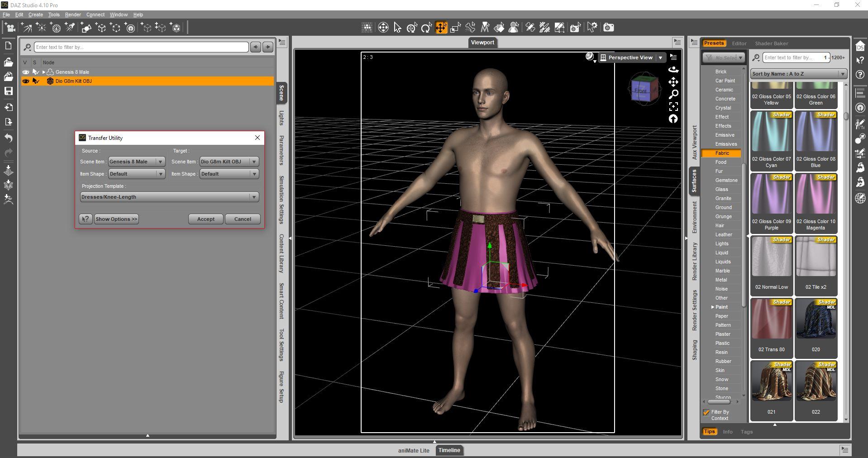Save the scene with the floppy icon

(8, 91)
